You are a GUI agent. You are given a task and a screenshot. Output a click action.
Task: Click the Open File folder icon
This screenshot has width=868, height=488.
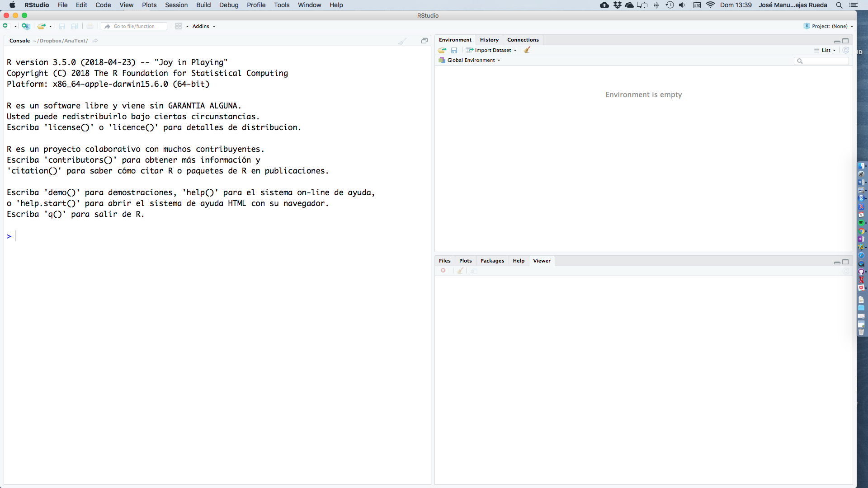pos(41,26)
